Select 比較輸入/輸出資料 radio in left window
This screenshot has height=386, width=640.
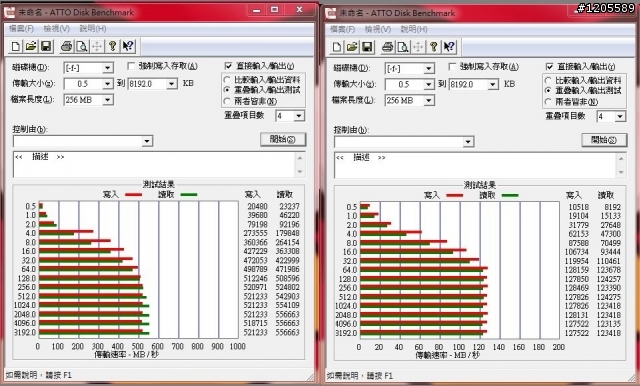(227, 80)
